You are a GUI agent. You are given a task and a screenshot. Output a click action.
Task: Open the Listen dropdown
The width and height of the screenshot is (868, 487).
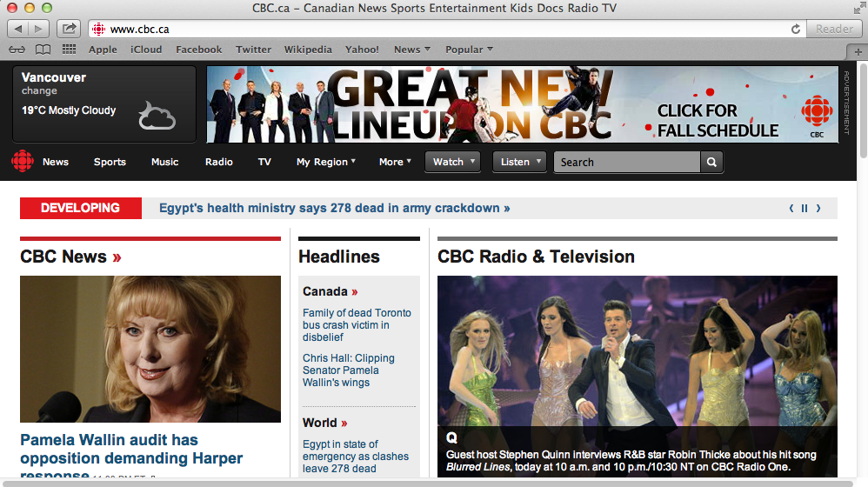click(520, 162)
